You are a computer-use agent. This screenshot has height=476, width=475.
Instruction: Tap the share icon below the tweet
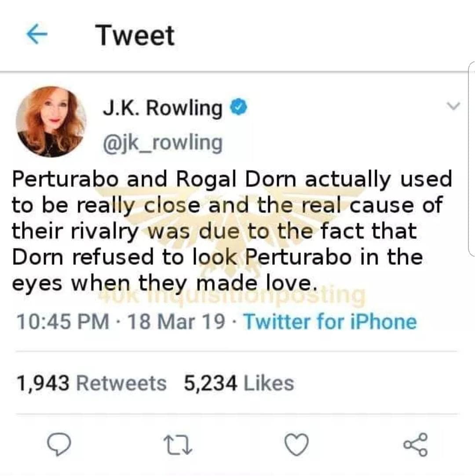415,444
